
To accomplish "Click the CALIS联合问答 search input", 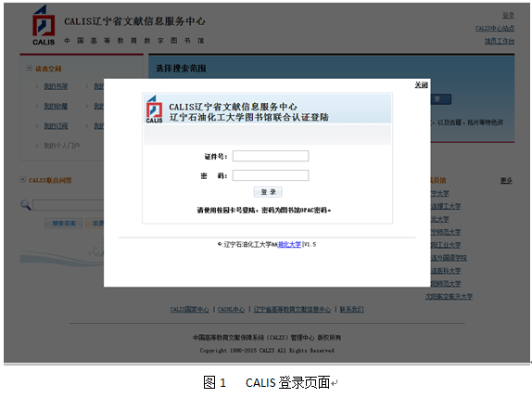I will (69, 205).
